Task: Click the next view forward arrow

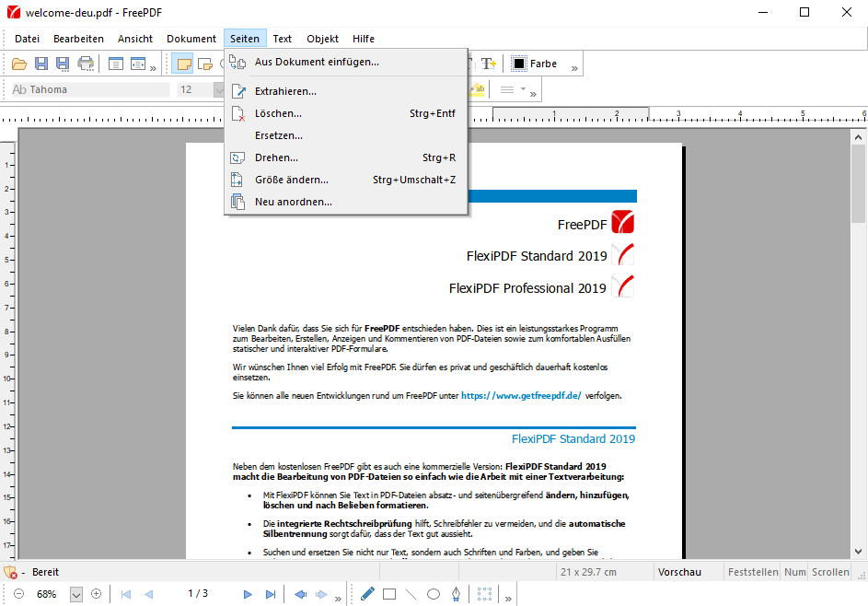Action: pyautogui.click(x=321, y=594)
